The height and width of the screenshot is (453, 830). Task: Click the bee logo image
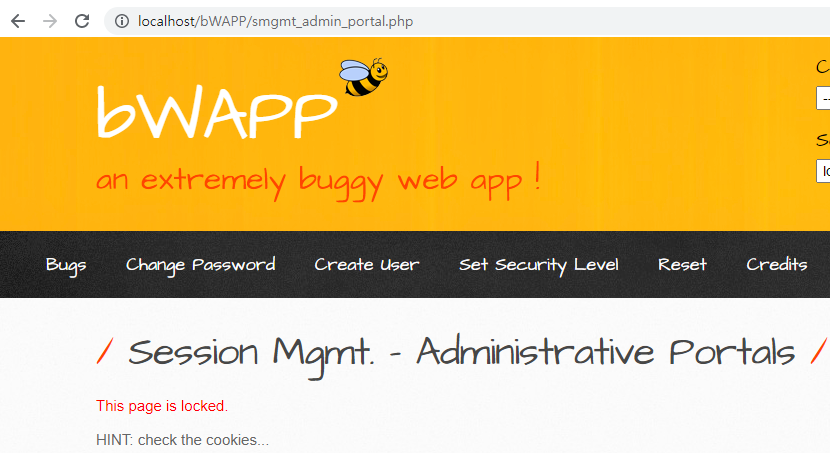point(364,77)
